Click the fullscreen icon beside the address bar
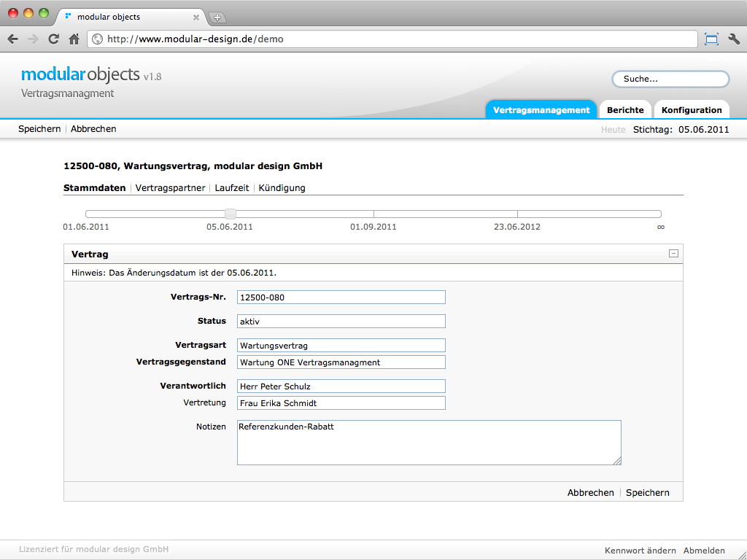 tap(711, 39)
